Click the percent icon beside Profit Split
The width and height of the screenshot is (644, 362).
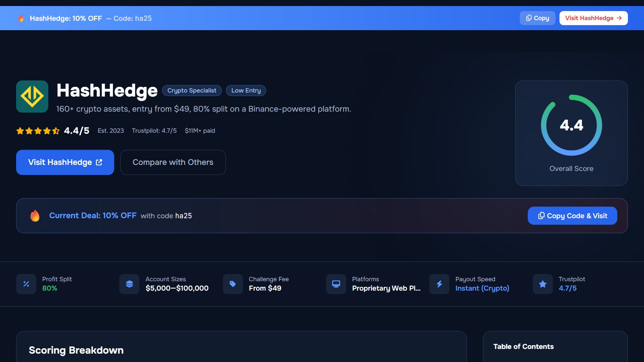tap(26, 284)
